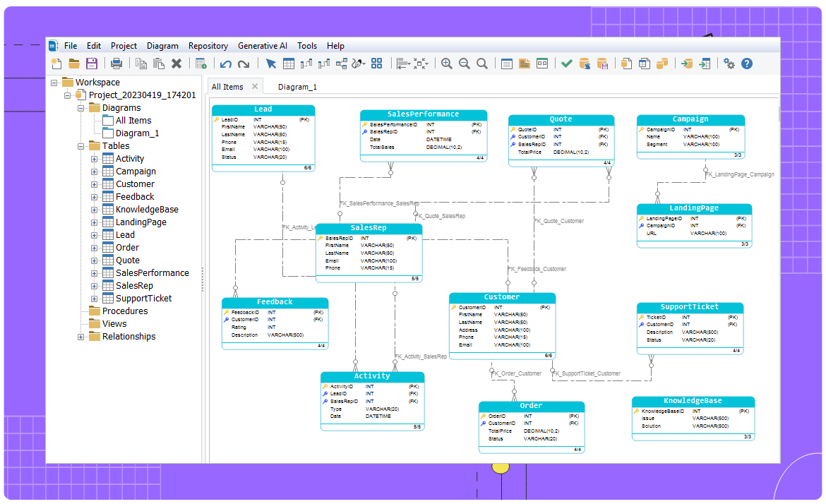Collapse the Tables folder node
The image size is (826, 504).
click(80, 146)
